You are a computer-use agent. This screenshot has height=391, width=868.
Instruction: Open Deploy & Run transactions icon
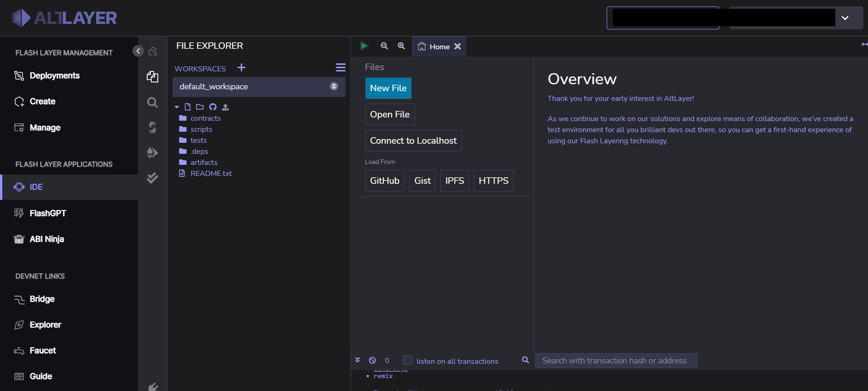152,152
